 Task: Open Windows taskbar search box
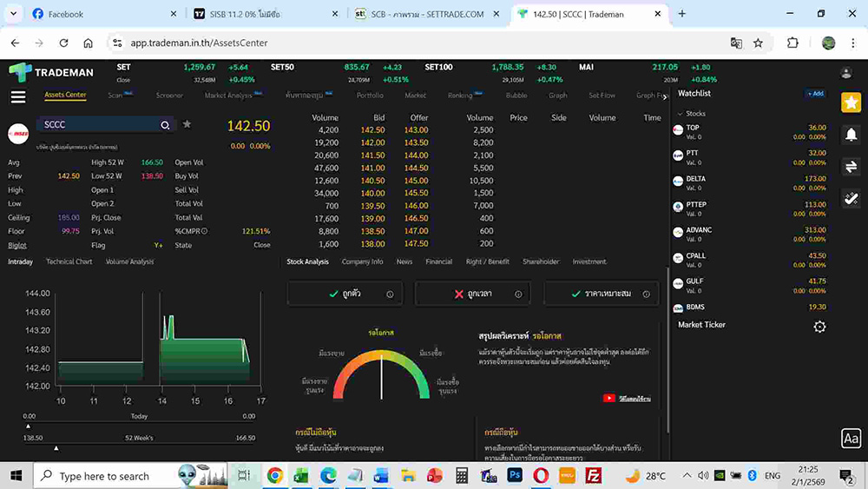pyautogui.click(x=104, y=476)
